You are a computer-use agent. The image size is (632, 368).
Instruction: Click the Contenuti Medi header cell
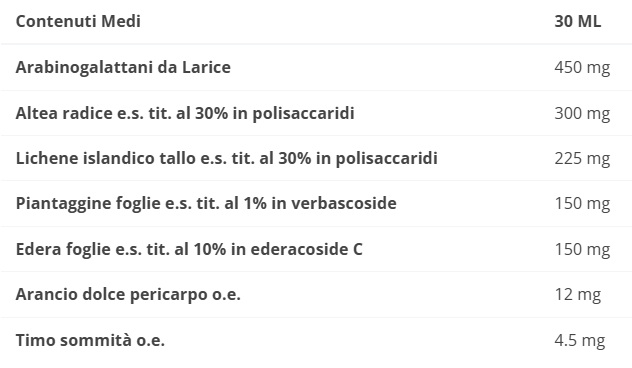[x=78, y=21]
